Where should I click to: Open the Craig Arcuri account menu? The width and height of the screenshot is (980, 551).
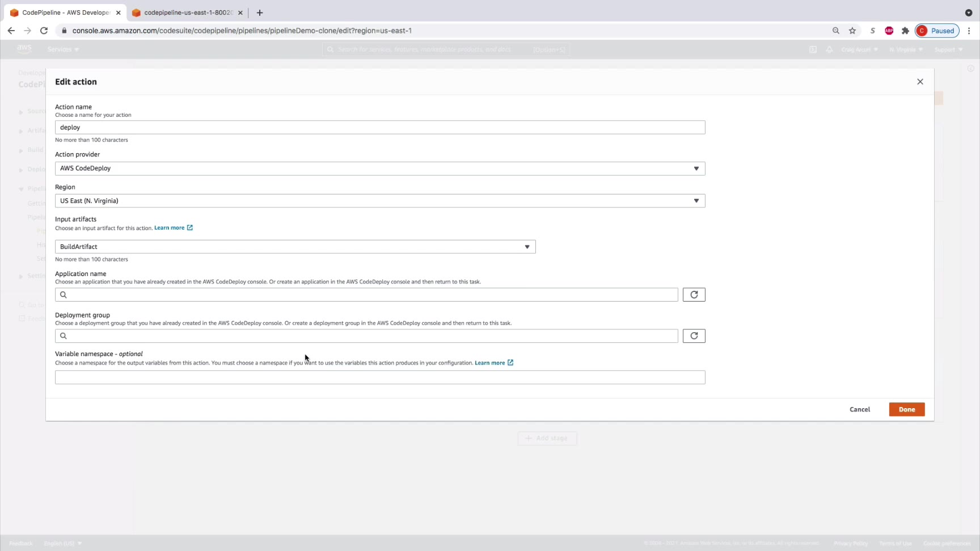pyautogui.click(x=859, y=49)
